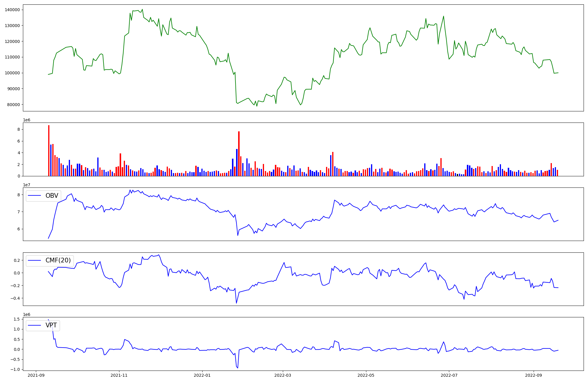Click the 80000 price axis label

[x=14, y=105]
